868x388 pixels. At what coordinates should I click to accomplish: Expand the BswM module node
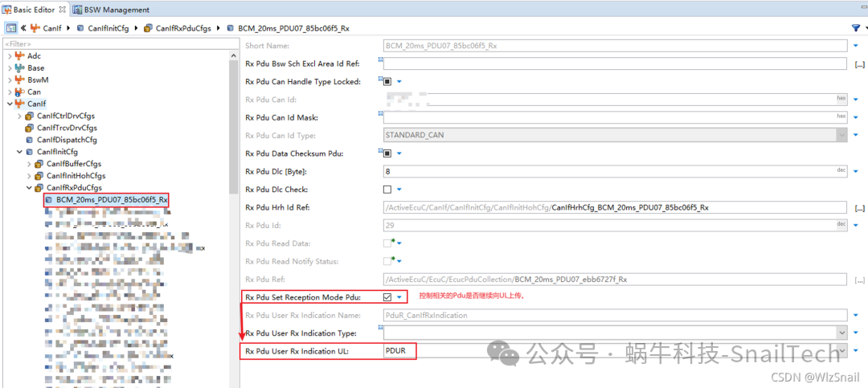pos(10,80)
